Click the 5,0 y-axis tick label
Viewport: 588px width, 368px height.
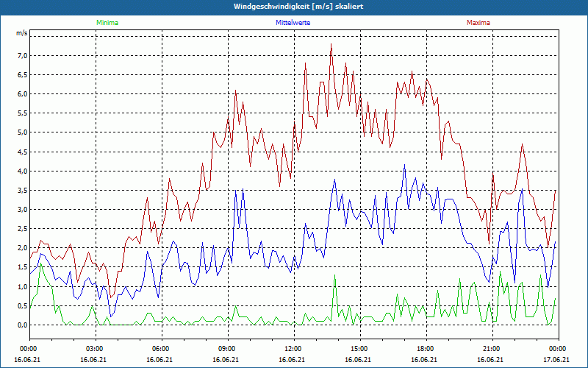coord(23,132)
